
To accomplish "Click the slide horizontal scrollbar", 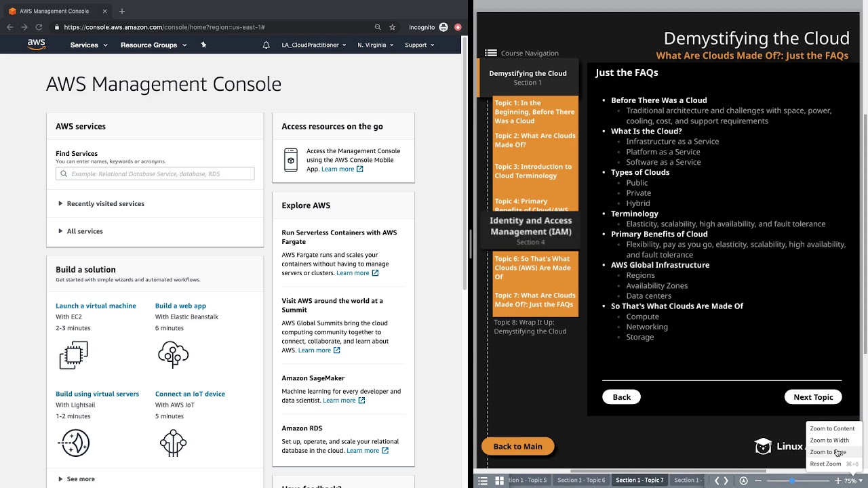I will pyautogui.click(x=668, y=471).
